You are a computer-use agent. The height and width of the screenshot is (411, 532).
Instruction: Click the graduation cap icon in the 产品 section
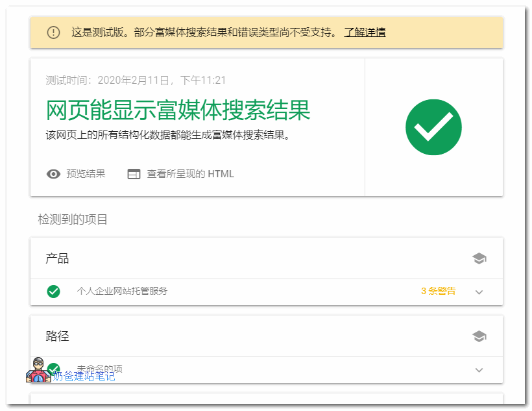coord(479,258)
